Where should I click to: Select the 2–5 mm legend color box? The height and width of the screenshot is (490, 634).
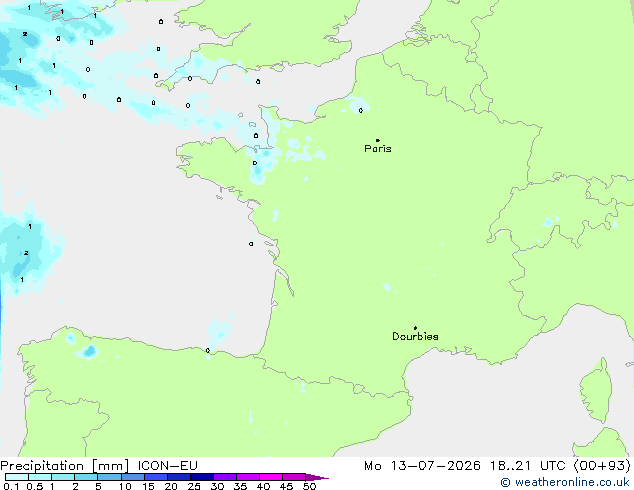tap(86, 477)
